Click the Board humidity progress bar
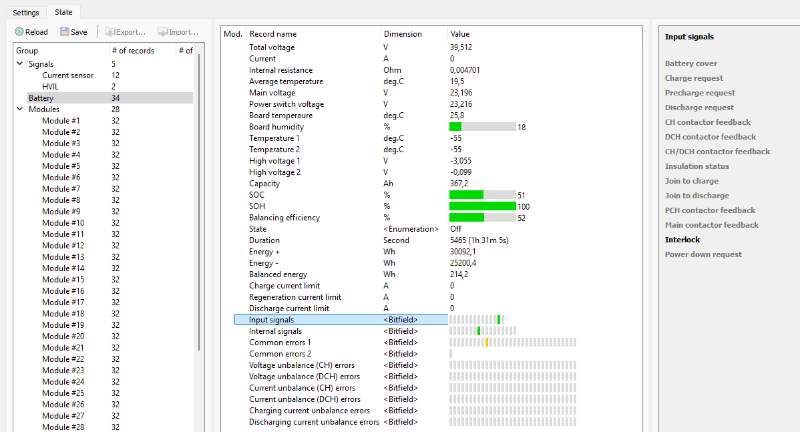Screen dimensions: 800x432 [x=482, y=126]
